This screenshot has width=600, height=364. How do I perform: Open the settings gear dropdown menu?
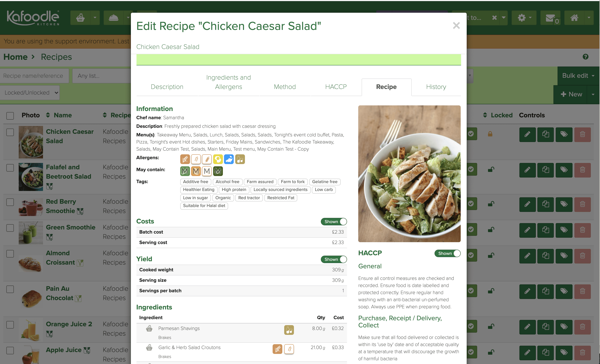[524, 18]
